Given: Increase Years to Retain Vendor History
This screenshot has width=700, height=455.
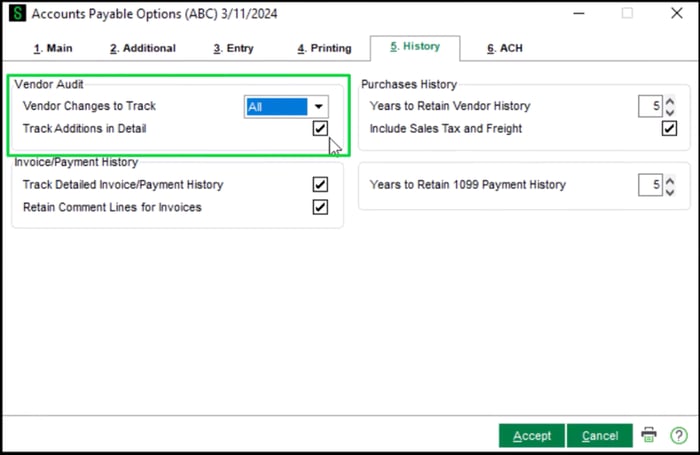Looking at the screenshot, I should pos(670,100).
